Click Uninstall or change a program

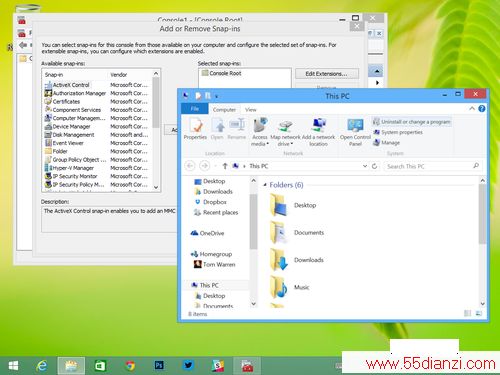pos(412,122)
